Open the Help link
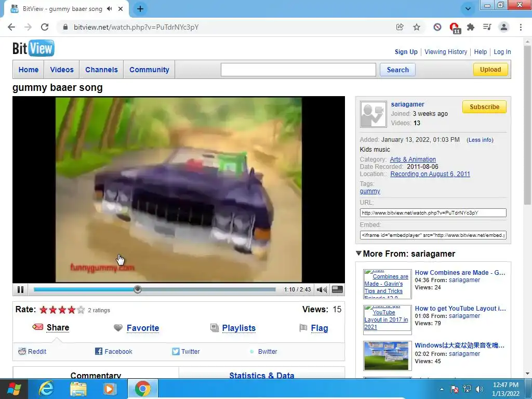The width and height of the screenshot is (532, 399). [481, 52]
